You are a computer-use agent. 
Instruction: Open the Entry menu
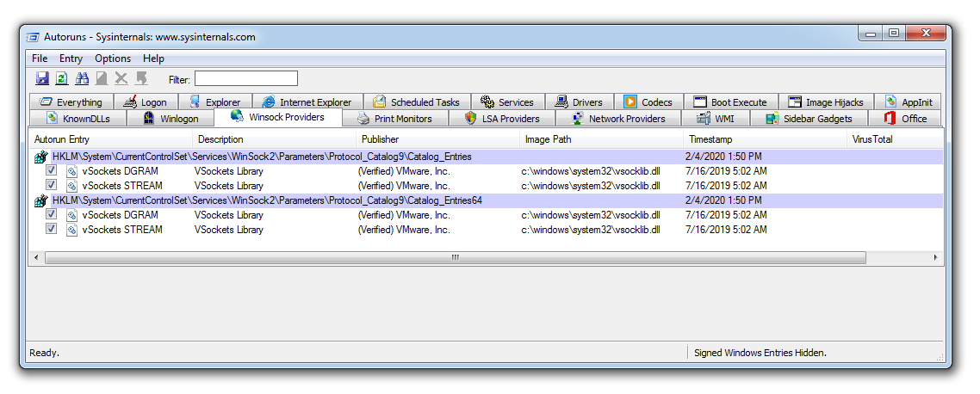71,58
